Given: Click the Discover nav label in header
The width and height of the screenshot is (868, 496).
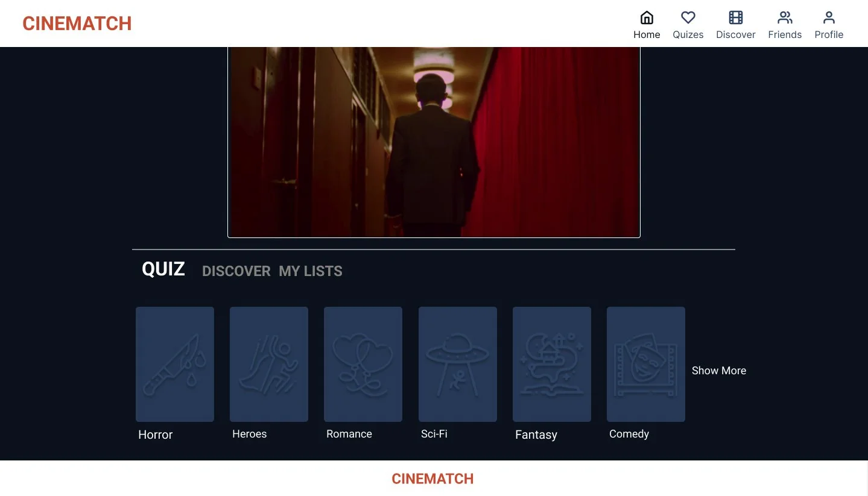Looking at the screenshot, I should click(736, 34).
